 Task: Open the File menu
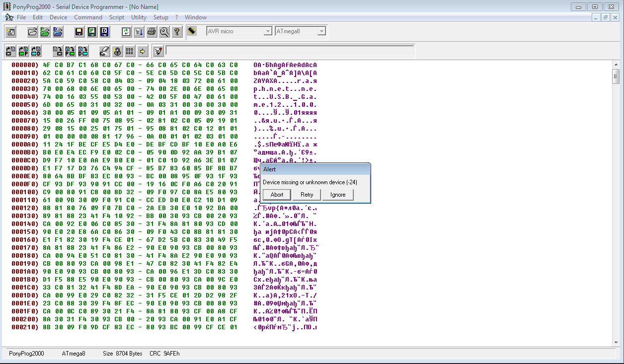[x=21, y=17]
